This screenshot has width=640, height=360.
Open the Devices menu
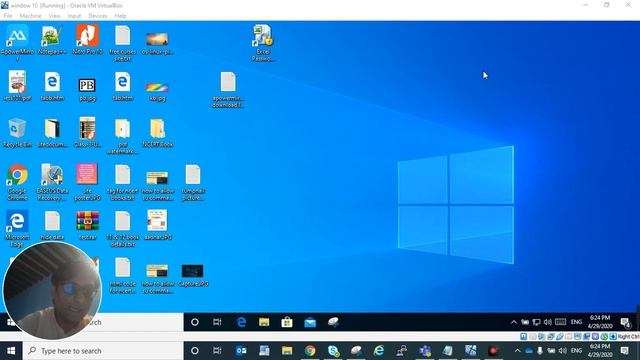98,16
